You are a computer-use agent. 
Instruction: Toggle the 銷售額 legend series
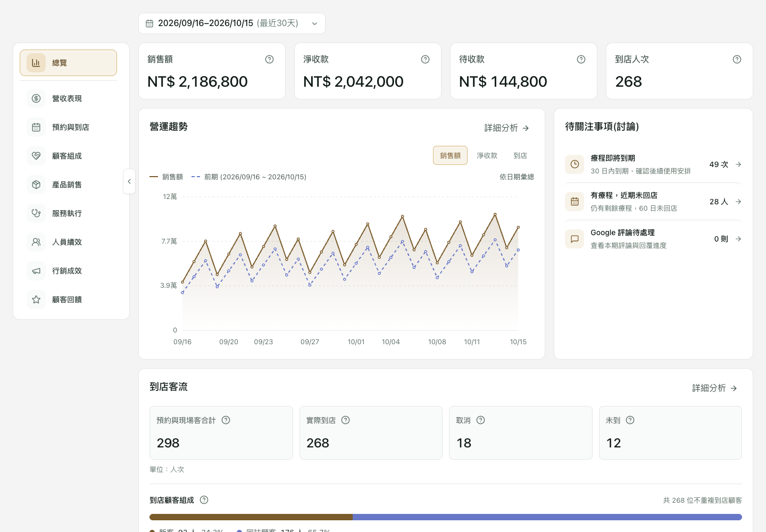point(166,177)
